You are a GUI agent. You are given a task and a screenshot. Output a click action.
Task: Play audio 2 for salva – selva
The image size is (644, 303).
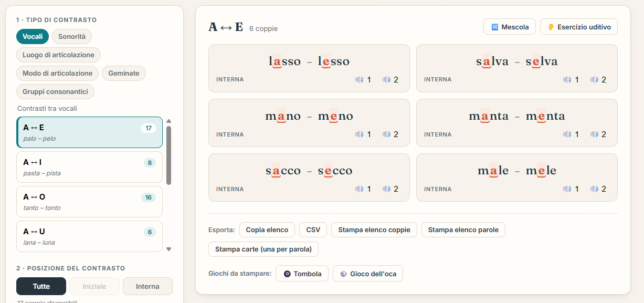[598, 80]
